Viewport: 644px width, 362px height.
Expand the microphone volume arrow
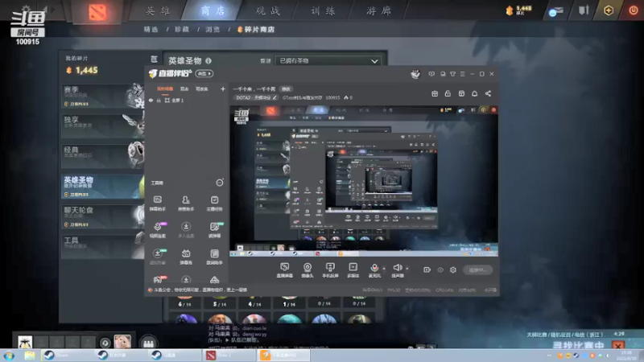[385, 269]
